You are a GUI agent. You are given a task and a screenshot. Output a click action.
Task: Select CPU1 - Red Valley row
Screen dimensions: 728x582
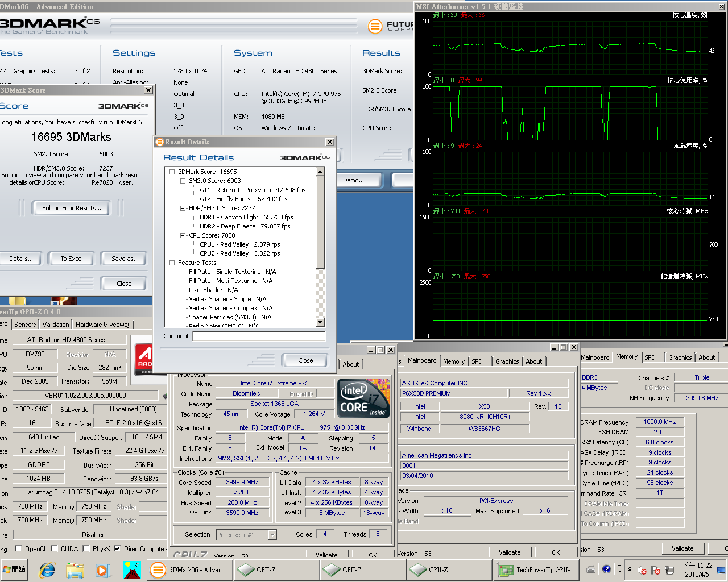point(239,244)
